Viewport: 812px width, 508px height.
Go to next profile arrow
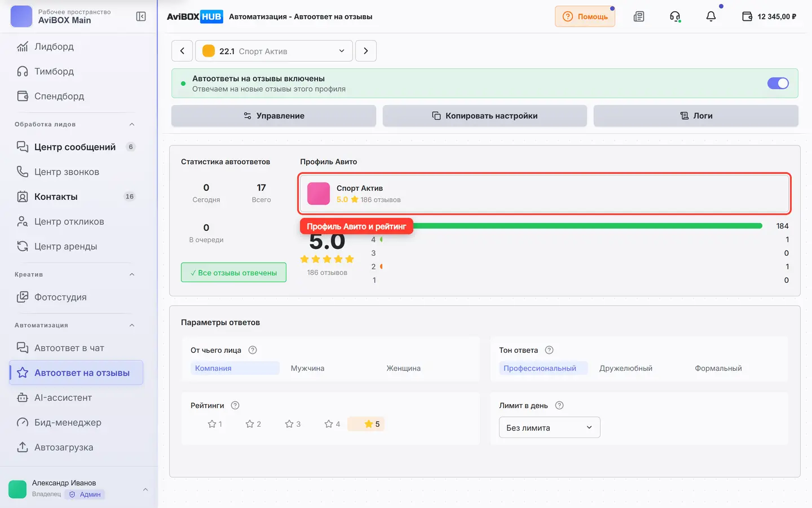(366, 51)
